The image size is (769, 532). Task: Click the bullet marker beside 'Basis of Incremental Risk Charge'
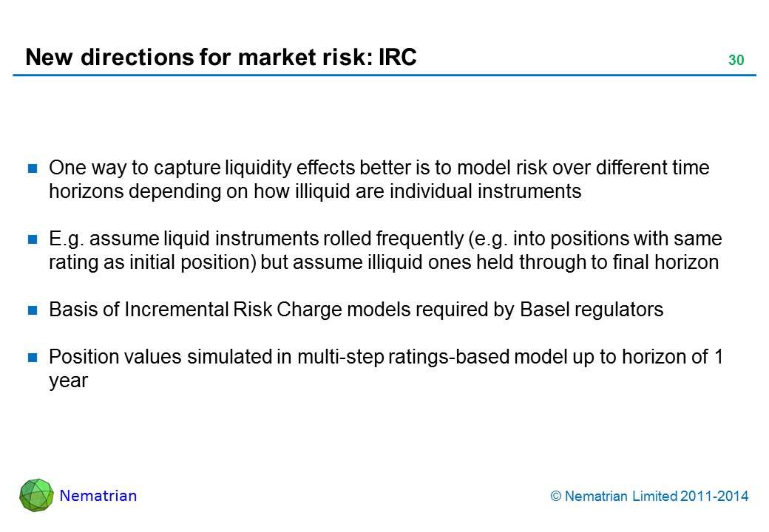click(33, 311)
